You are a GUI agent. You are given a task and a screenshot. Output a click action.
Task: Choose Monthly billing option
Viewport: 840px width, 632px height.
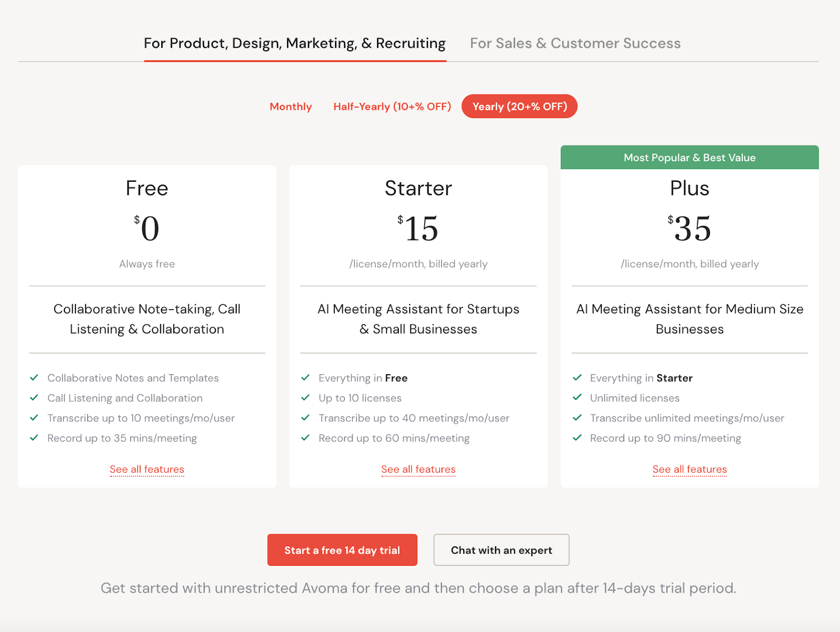290,107
